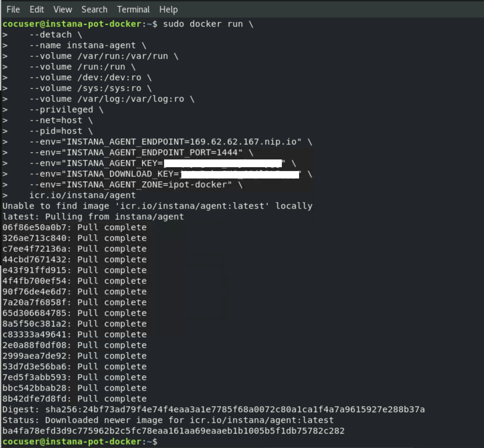Click the '--name instana-agent' line
Viewport: 484px width, 448px height.
[x=88, y=46]
